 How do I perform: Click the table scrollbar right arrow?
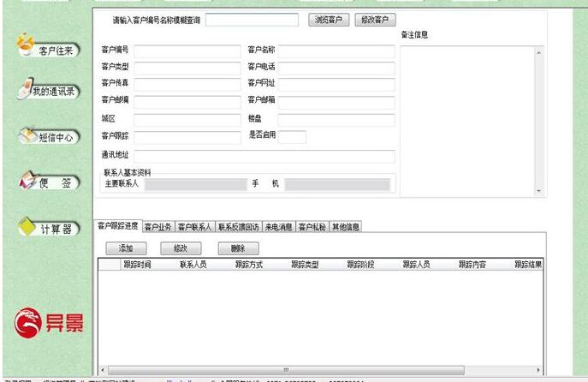[x=538, y=370]
